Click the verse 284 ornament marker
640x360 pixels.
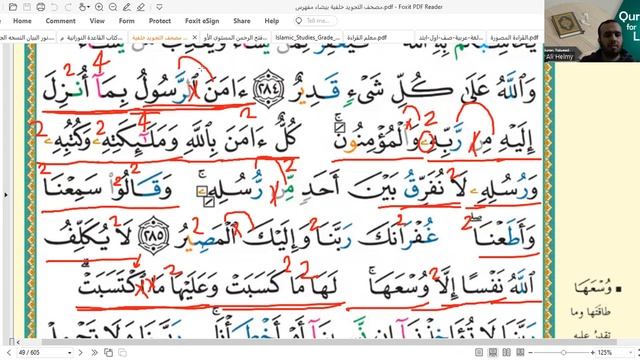[268, 89]
